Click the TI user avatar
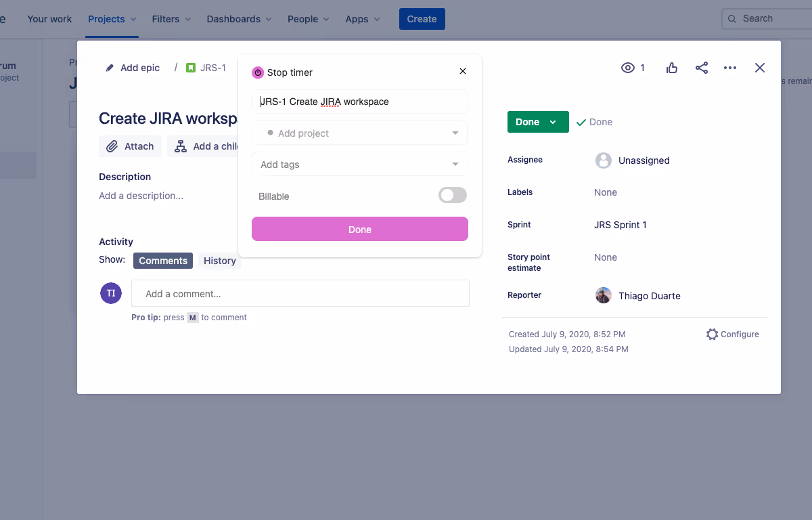The height and width of the screenshot is (520, 812). click(111, 293)
